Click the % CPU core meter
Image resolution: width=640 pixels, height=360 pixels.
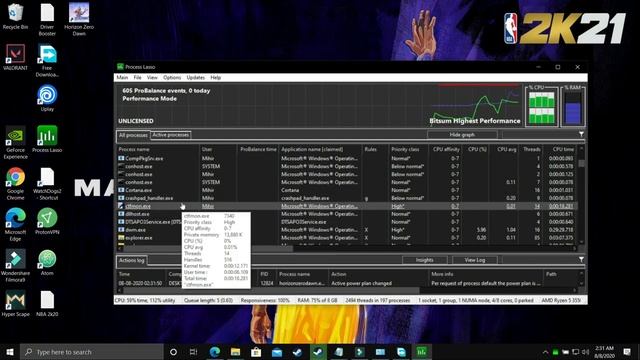[x=542, y=107]
